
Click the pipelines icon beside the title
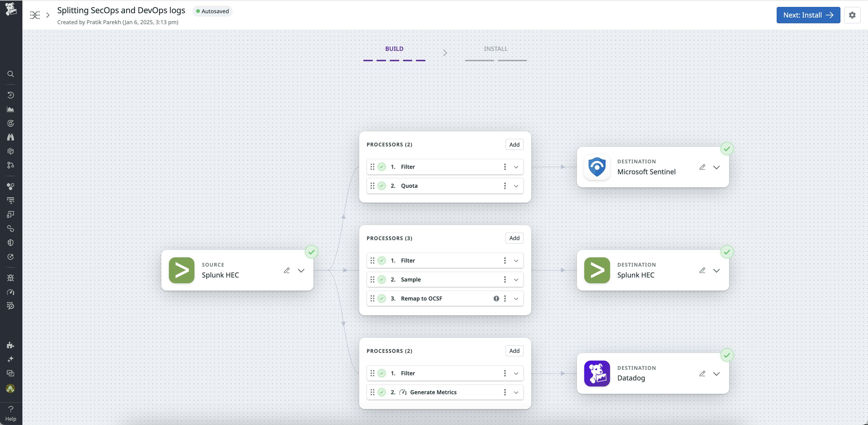pos(35,15)
